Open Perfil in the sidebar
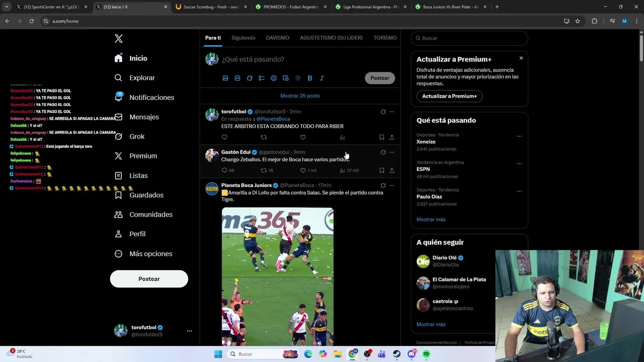The width and height of the screenshot is (644, 362). click(130, 234)
